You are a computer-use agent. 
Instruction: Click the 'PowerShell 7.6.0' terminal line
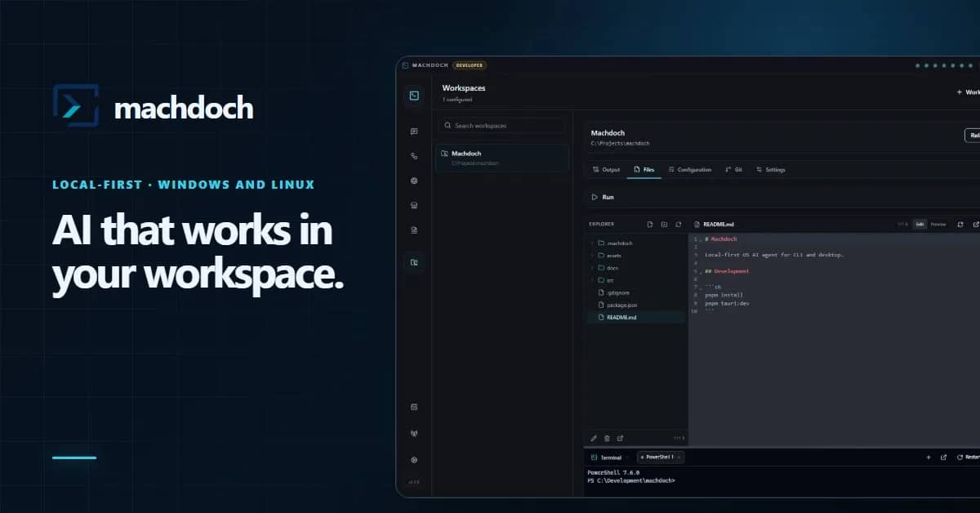click(613, 472)
